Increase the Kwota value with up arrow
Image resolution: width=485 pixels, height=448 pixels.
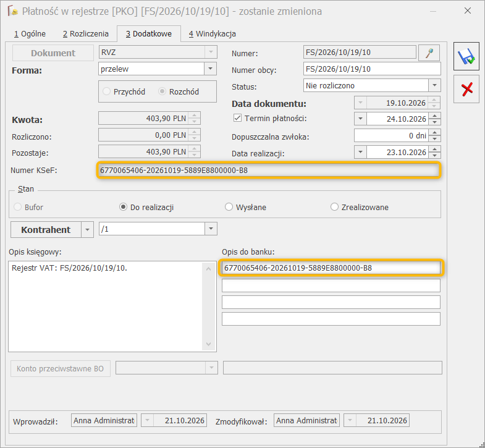(194, 115)
